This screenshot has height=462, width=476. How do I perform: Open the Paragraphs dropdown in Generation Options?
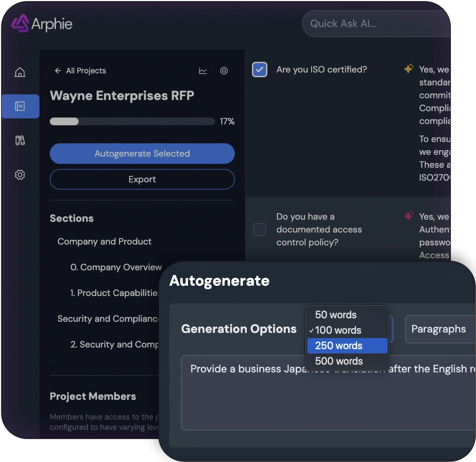[x=439, y=329]
